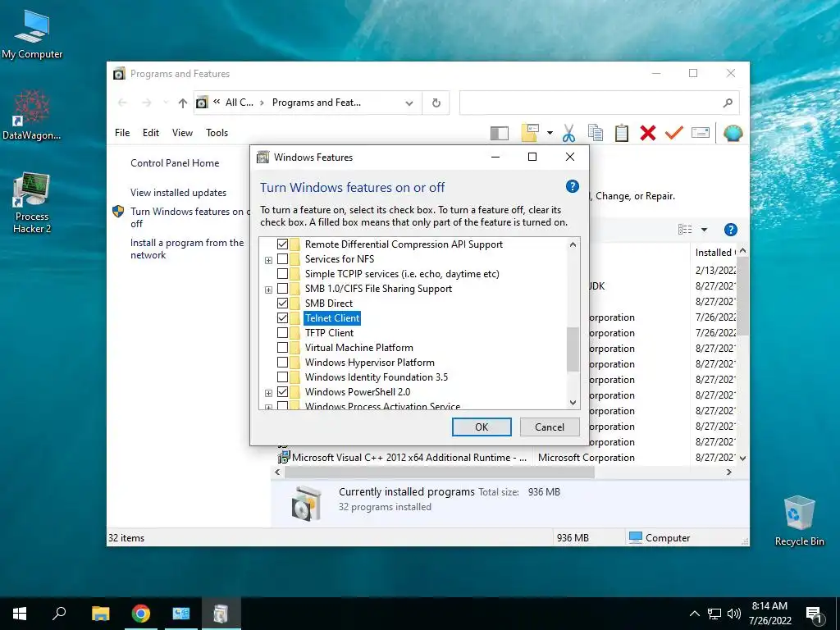Viewport: 840px width, 630px height.
Task: Click the scissors Cut icon
Action: point(568,133)
